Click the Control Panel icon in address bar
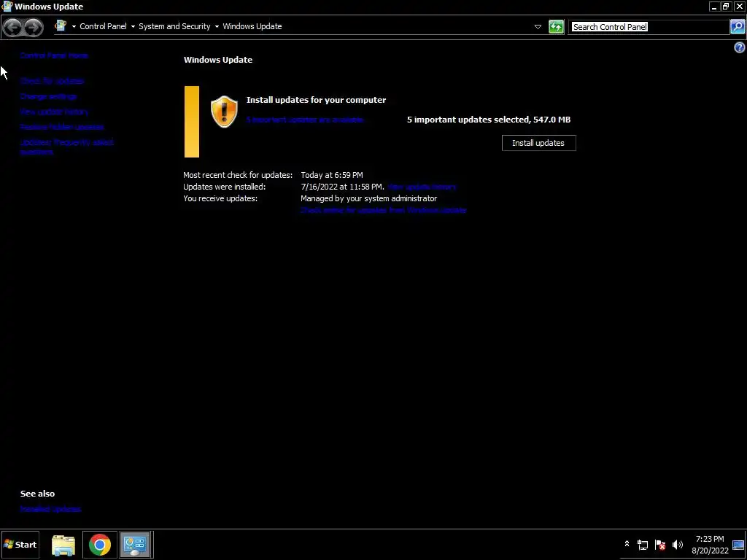Screen dimensions: 747x560 pyautogui.click(x=61, y=26)
